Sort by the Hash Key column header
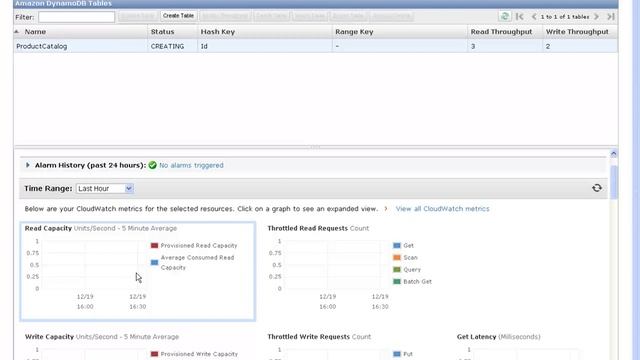 tap(218, 32)
